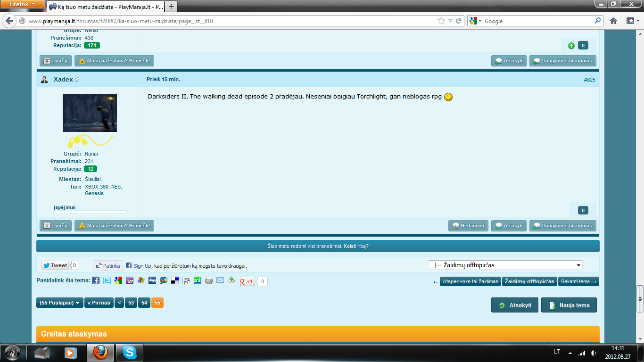
Task: Expand the (55 Puslapiai) page dropdown
Action: click(x=60, y=303)
